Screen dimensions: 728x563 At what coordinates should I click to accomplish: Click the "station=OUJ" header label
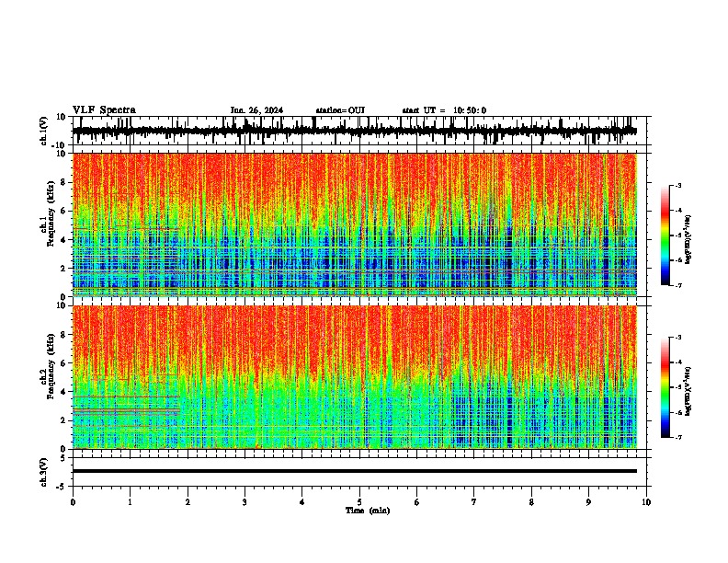pos(340,110)
